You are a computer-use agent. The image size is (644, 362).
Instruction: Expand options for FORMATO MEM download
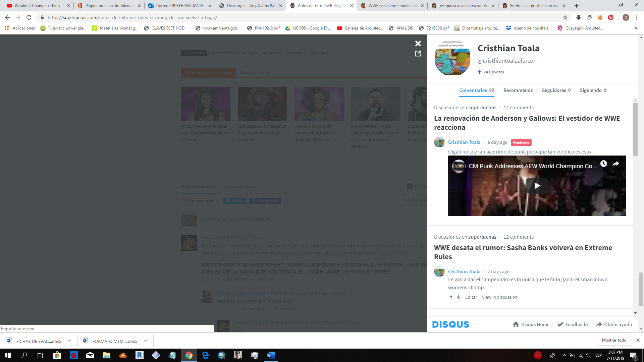(146, 341)
